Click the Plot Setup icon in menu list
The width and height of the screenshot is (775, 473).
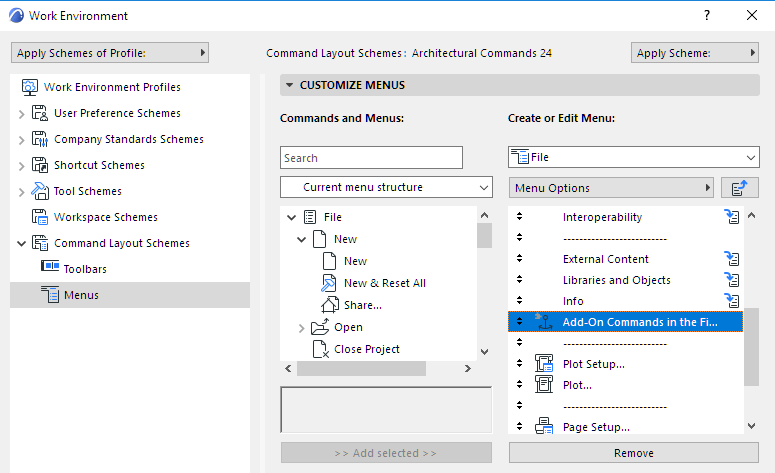(x=544, y=363)
